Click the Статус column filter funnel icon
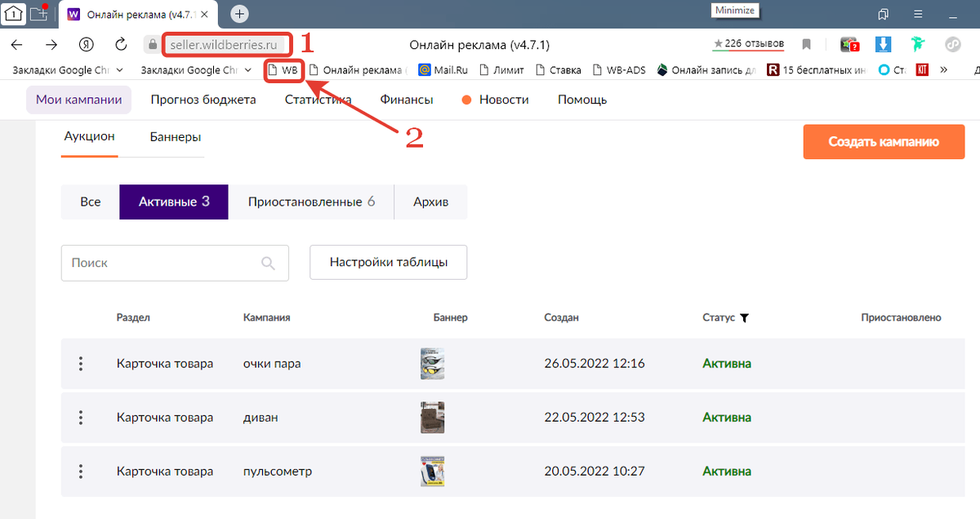This screenshot has height=519, width=980. coord(744,317)
